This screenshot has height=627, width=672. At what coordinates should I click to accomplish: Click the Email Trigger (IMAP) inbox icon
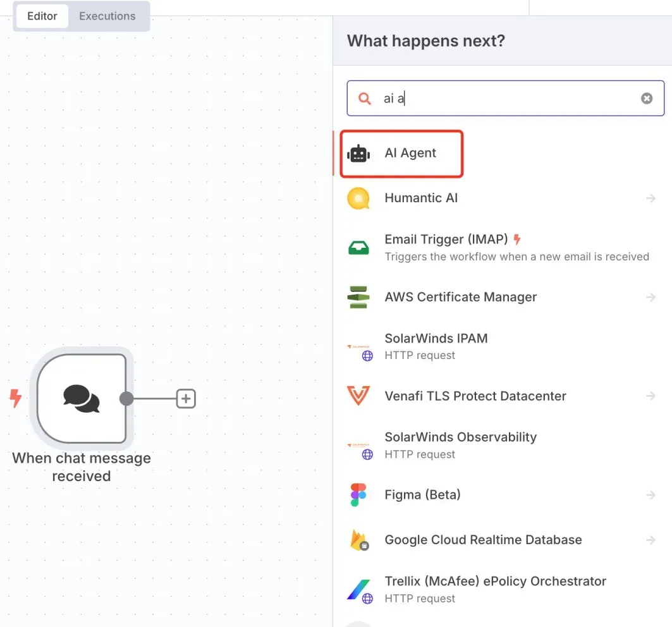click(358, 248)
